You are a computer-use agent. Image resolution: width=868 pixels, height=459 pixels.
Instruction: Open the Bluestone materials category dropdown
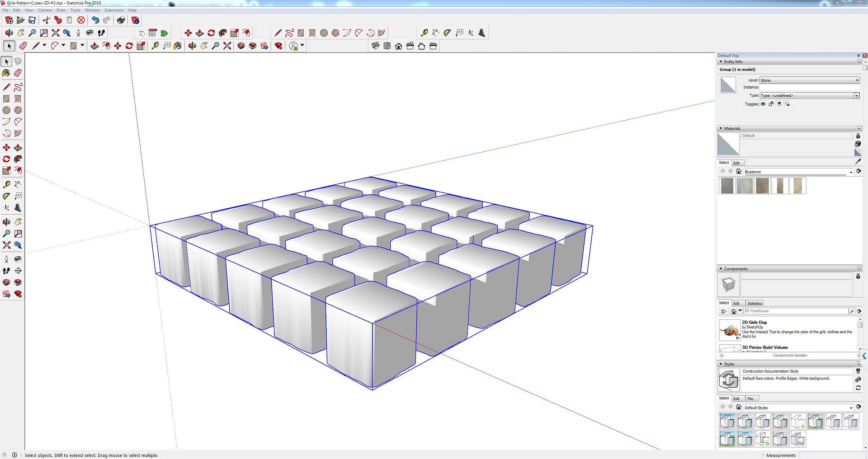851,172
